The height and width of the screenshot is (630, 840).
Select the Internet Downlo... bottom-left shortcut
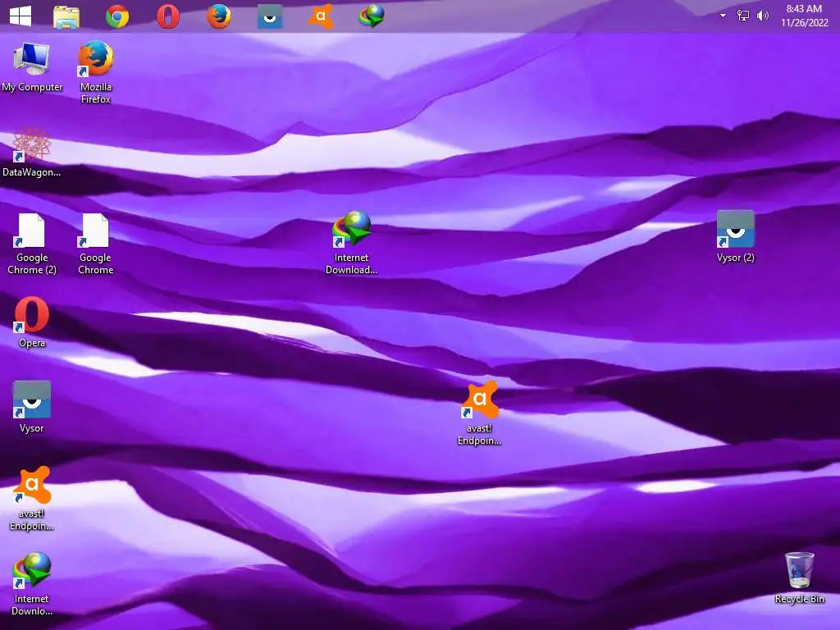(x=32, y=584)
